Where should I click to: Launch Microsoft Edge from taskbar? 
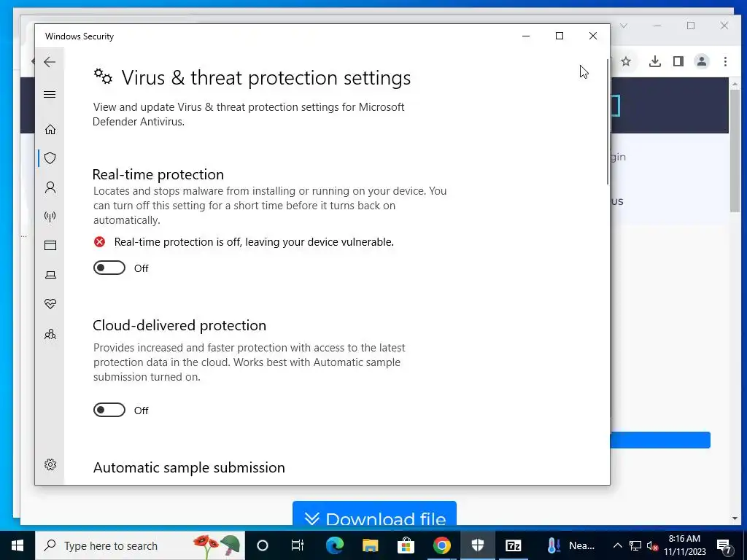tap(334, 545)
